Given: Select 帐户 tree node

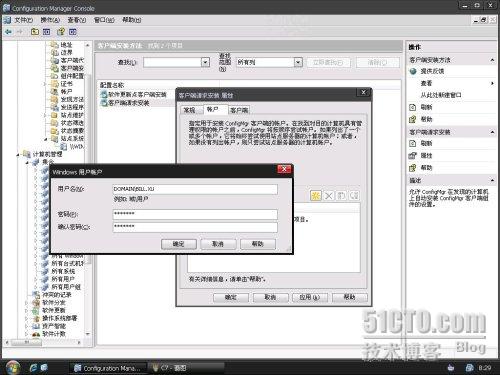Looking at the screenshot, I should (x=66, y=91).
